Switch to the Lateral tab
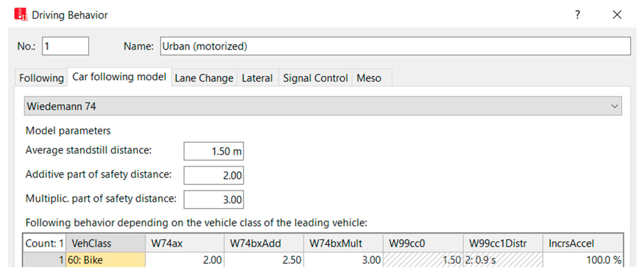The width and height of the screenshot is (644, 275). click(x=257, y=78)
